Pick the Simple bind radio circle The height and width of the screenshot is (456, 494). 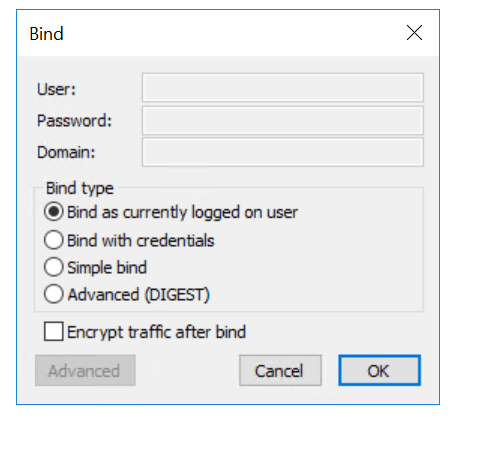[x=53, y=267]
